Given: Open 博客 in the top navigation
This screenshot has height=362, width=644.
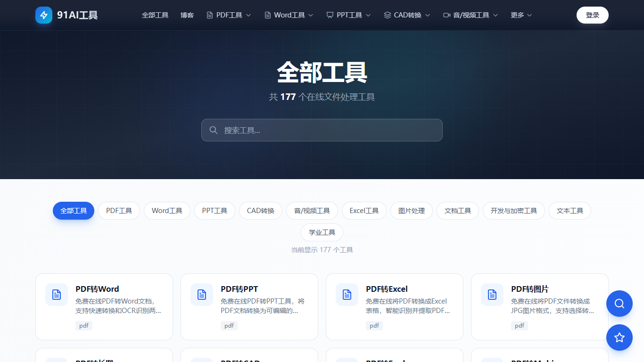Looking at the screenshot, I should 187,15.
